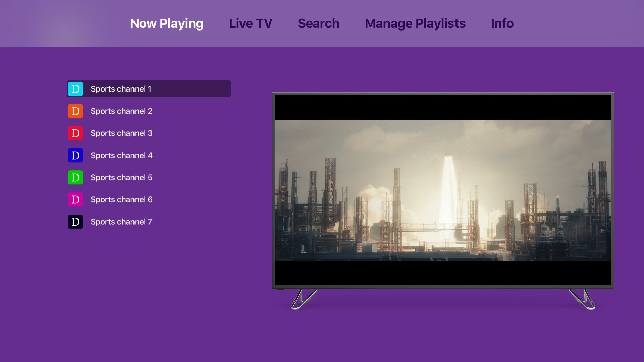This screenshot has height=362, width=644.
Task: Select the 'Sports channel 4' label
Action: click(121, 155)
